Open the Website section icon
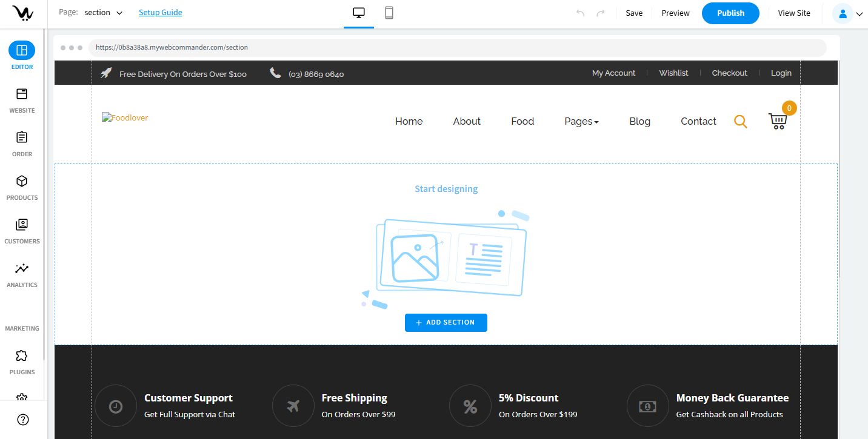 (x=22, y=94)
